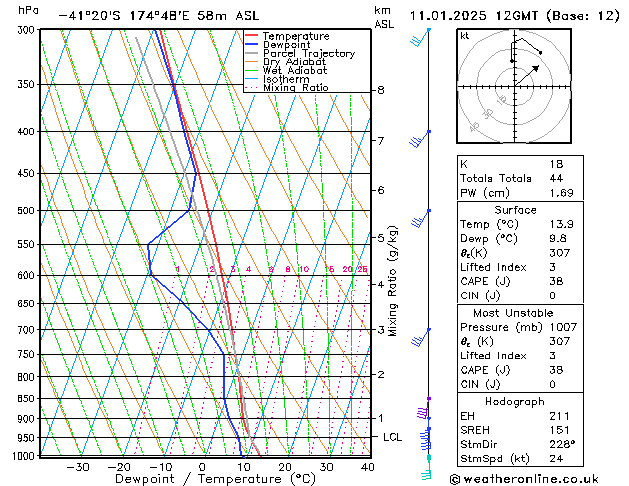Screen dimensions: 629x486
Task: Click the 500 hPa pressure axis label
Action: coord(28,211)
